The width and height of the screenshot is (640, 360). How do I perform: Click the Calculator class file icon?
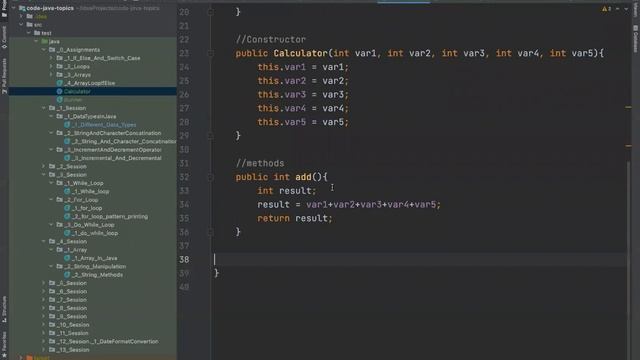[60, 91]
